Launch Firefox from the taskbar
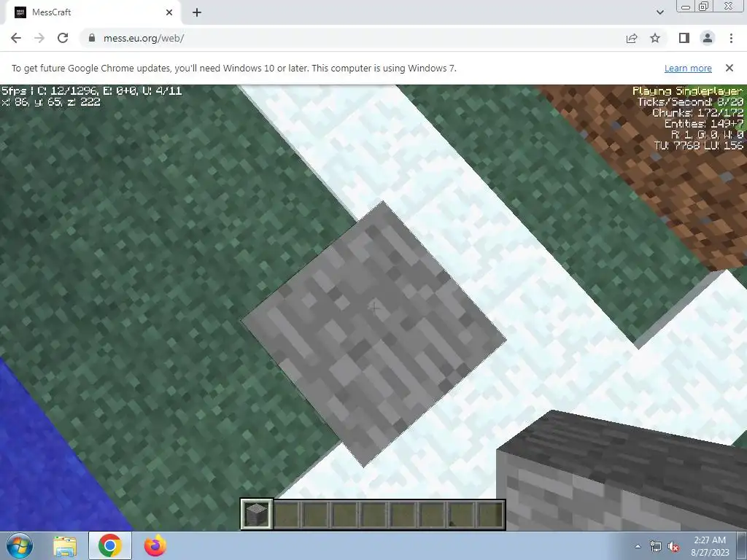Image resolution: width=747 pixels, height=560 pixels. coord(155,545)
